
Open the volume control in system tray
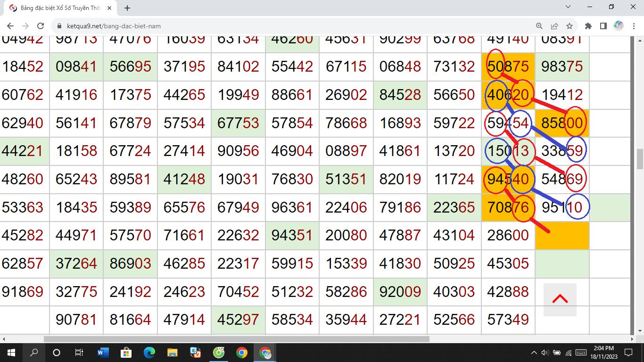coord(545,353)
